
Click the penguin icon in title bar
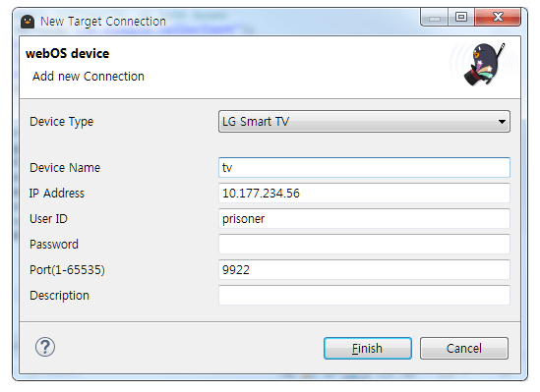28,22
